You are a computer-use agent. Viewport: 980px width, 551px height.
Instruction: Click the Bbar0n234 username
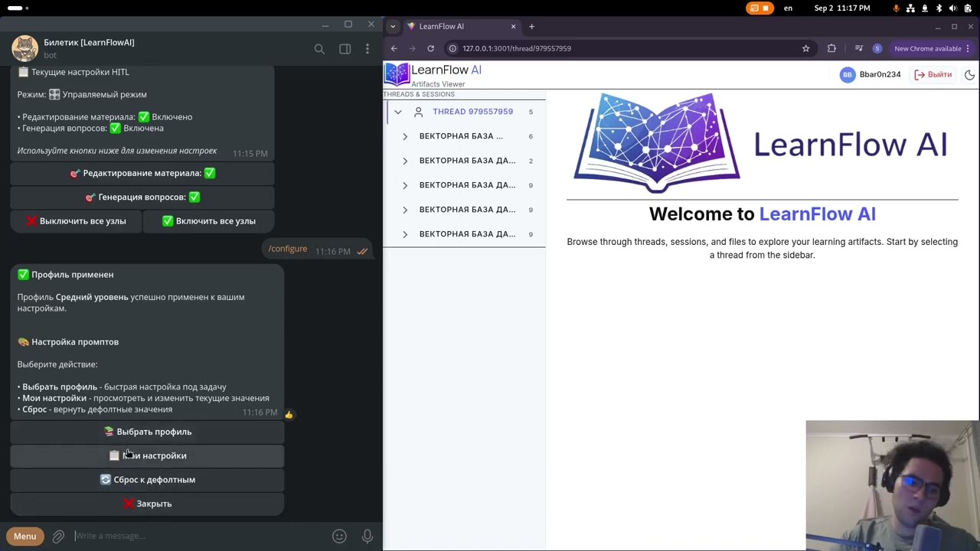(880, 74)
